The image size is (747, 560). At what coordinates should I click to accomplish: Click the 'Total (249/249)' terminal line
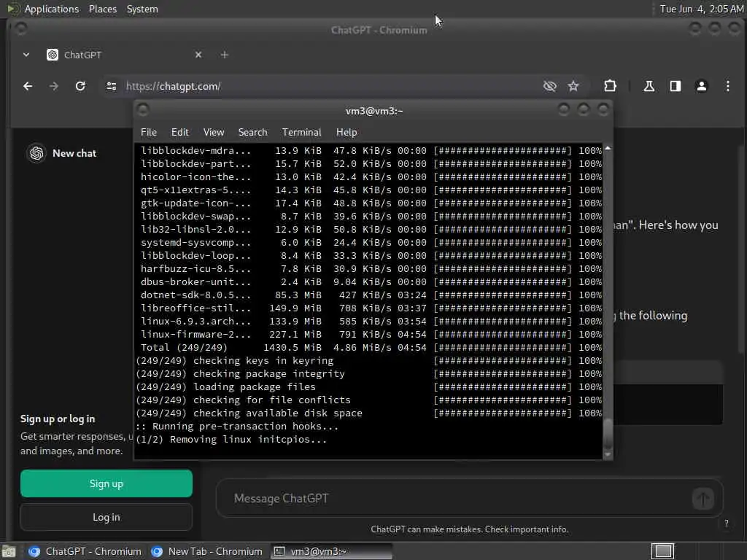[x=184, y=348]
